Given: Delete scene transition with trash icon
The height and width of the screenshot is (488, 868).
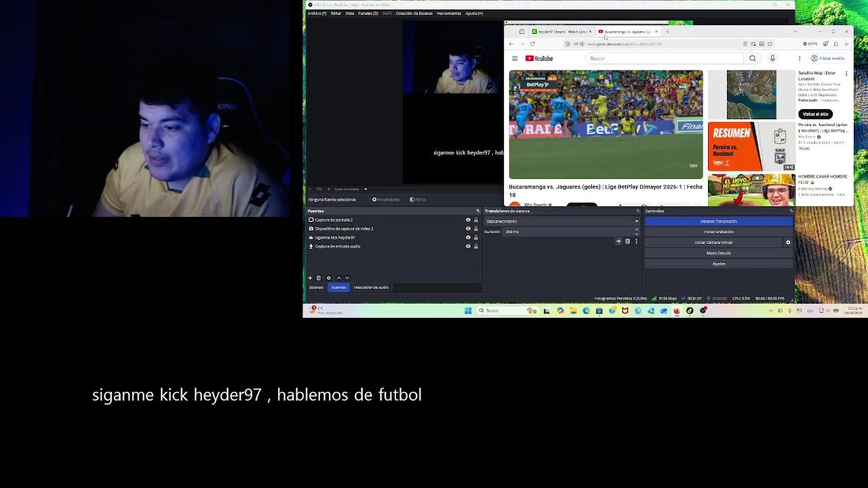Looking at the screenshot, I should tap(627, 241).
